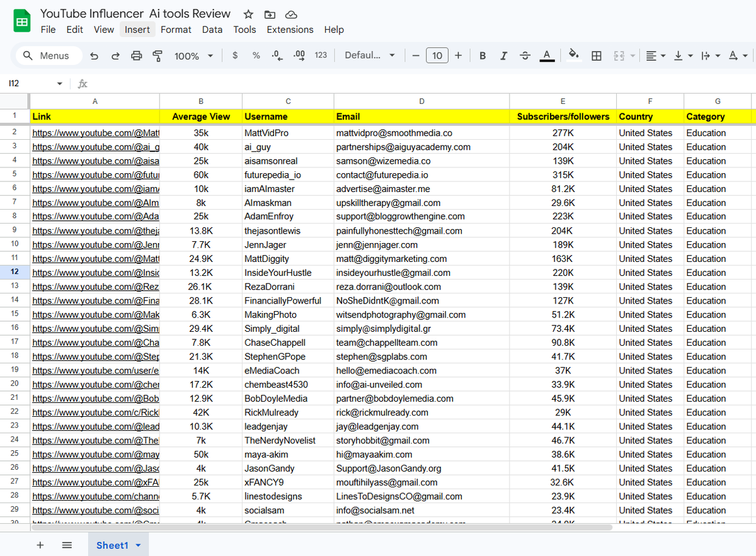
Task: Rename the document title
Action: point(135,13)
